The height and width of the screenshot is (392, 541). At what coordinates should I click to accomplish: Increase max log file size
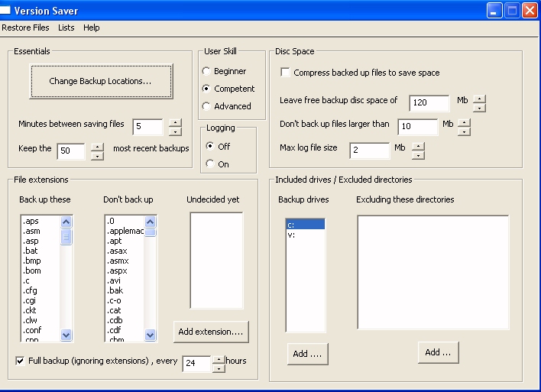(418, 146)
